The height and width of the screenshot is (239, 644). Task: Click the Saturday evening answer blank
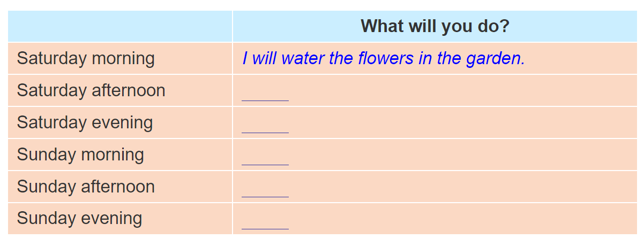coord(265,127)
